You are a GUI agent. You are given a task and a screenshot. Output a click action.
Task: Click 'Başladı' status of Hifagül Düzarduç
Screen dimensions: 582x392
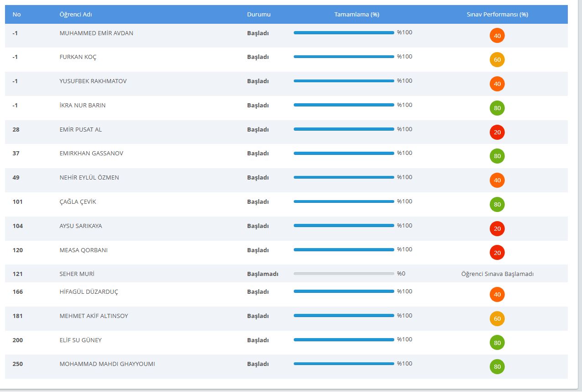258,292
